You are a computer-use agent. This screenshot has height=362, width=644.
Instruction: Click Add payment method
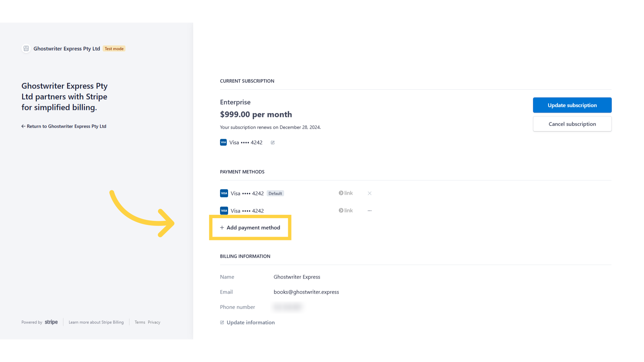click(x=250, y=228)
